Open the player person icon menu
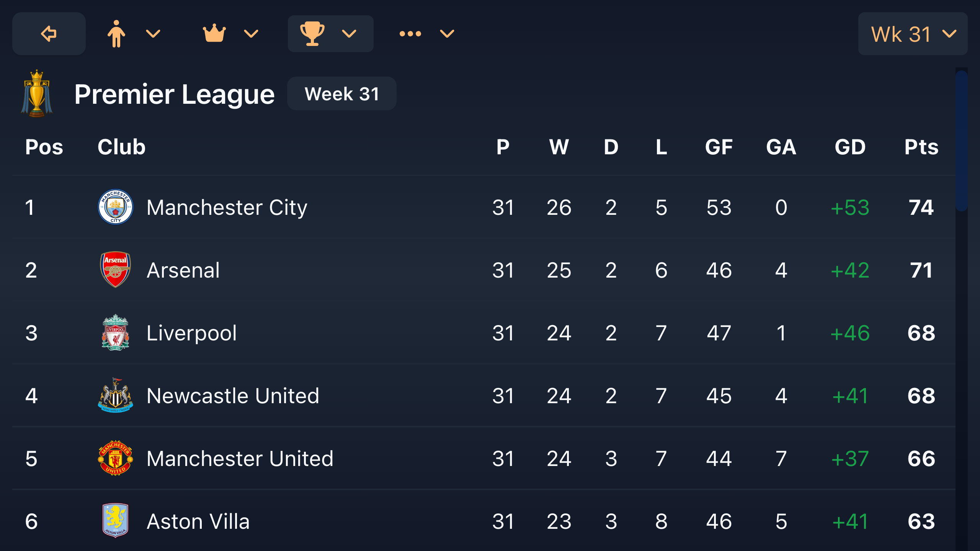Viewport: 980px width, 551px height. tap(116, 34)
